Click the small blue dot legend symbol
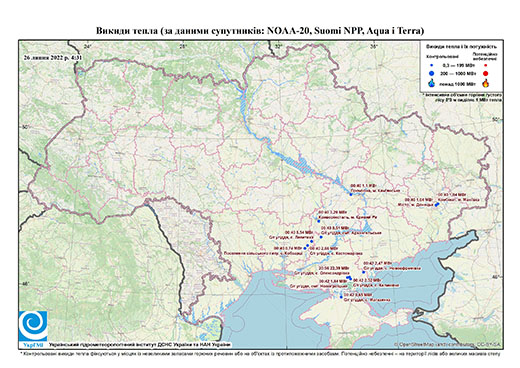The height and width of the screenshot is (368, 520). (431, 65)
